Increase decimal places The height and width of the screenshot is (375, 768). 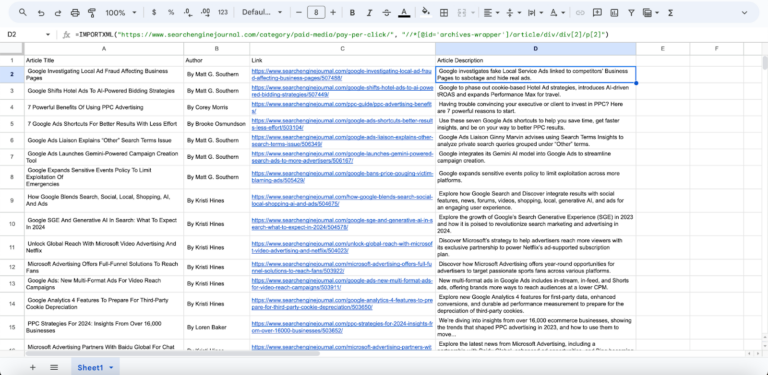(x=206, y=13)
